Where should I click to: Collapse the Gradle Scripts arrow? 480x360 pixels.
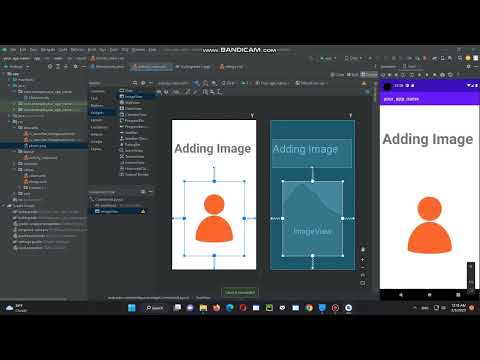coord(4,206)
